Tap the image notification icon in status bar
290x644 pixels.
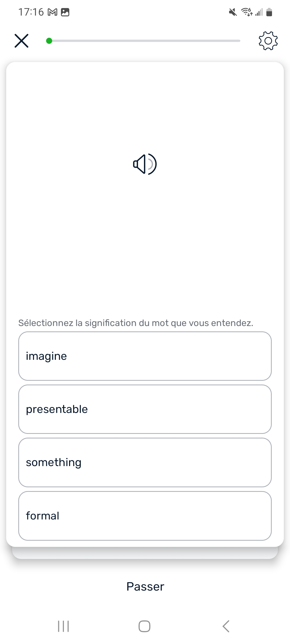coord(65,12)
